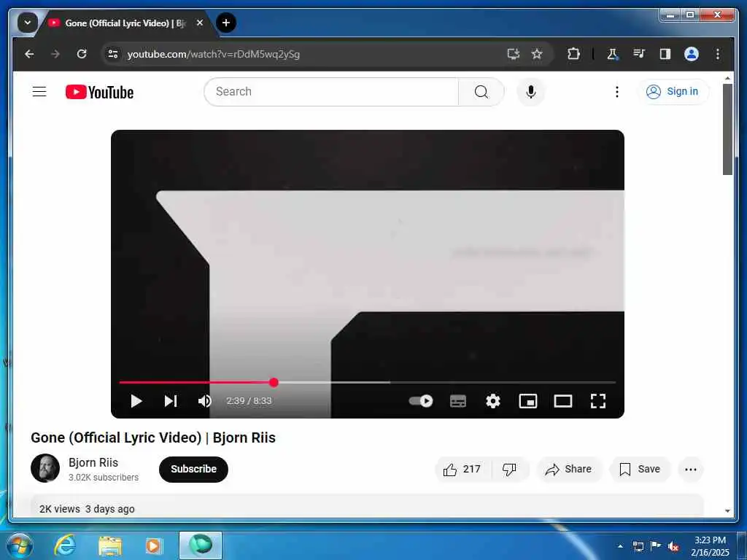Screen dimensions: 747x560
Task: Open YouTube settings three-dot menu
Action: click(617, 91)
